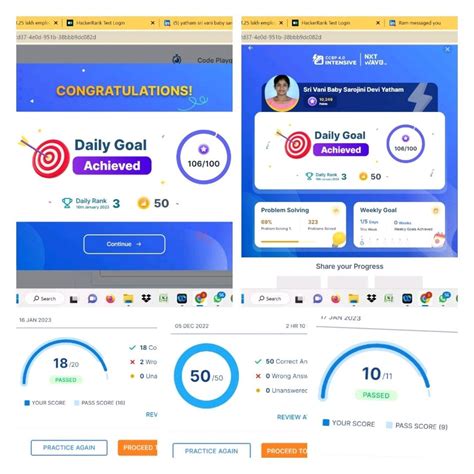Image resolution: width=474 pixels, height=474 pixels.
Task: Open the Weekly Goal card
Action: pos(399,224)
